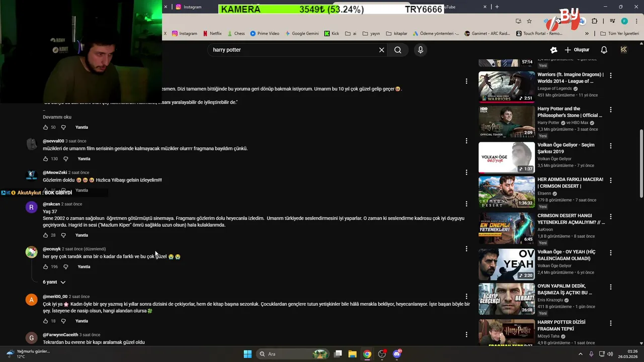Dislike the @rakcan comment

63,235
